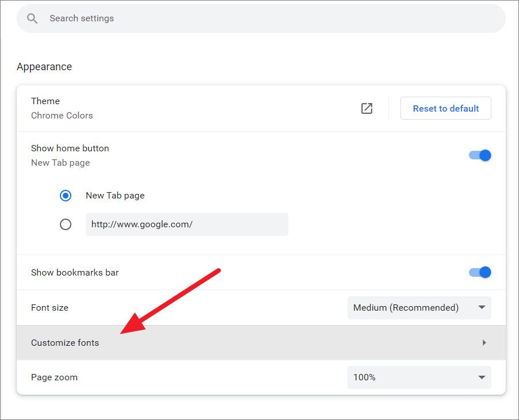
Task: Select the custom URL radio button
Action: pyautogui.click(x=66, y=224)
